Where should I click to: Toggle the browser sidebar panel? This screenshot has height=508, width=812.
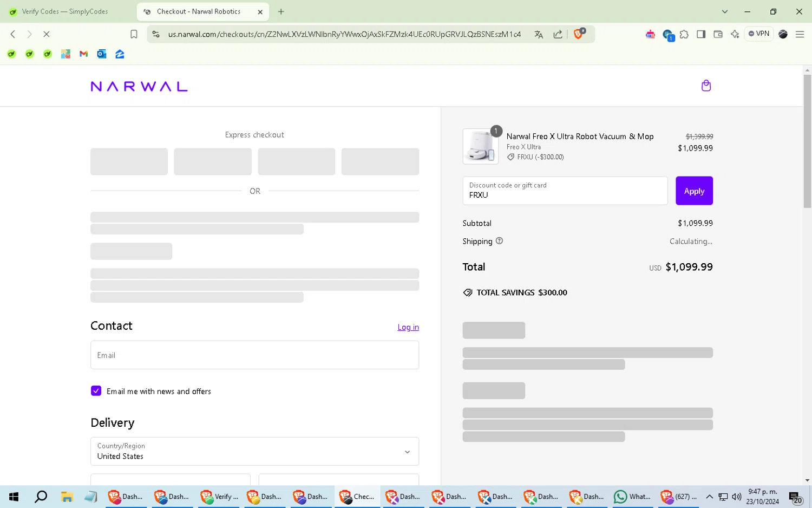click(701, 34)
